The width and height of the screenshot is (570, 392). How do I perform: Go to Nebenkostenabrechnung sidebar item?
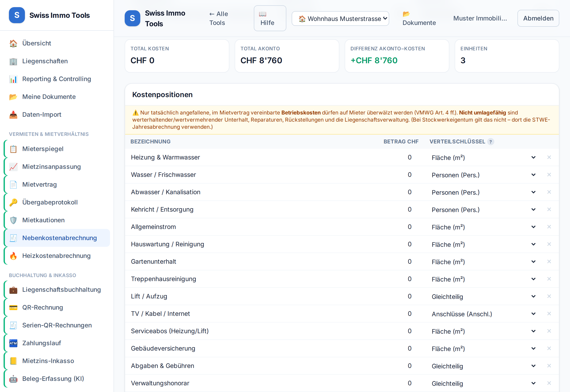(x=57, y=238)
